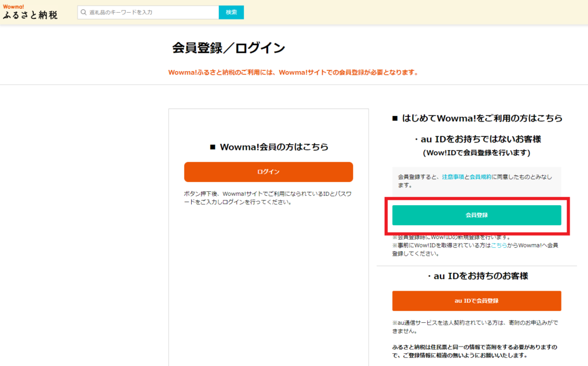This screenshot has height=366, width=588.
Task: Click the Wowma! ふるさと納税 logo
Action: 30,12
